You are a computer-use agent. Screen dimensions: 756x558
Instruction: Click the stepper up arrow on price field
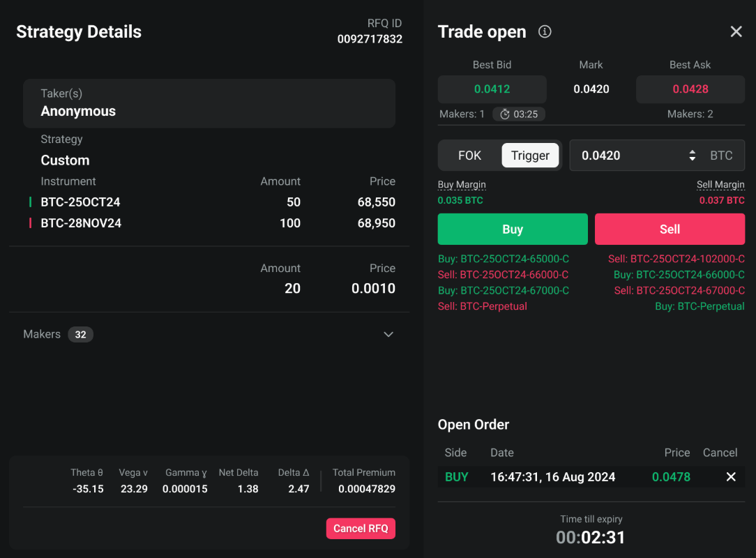tap(692, 151)
